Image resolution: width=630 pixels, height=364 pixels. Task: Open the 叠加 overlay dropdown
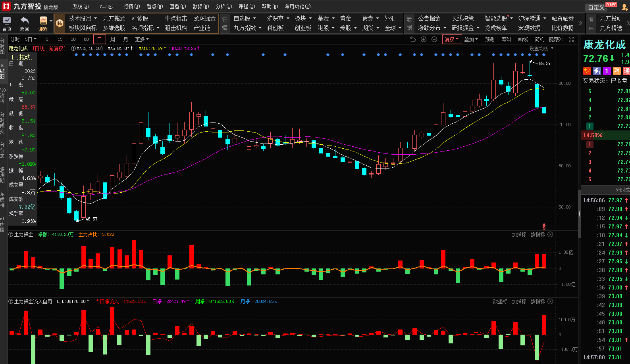point(471,39)
